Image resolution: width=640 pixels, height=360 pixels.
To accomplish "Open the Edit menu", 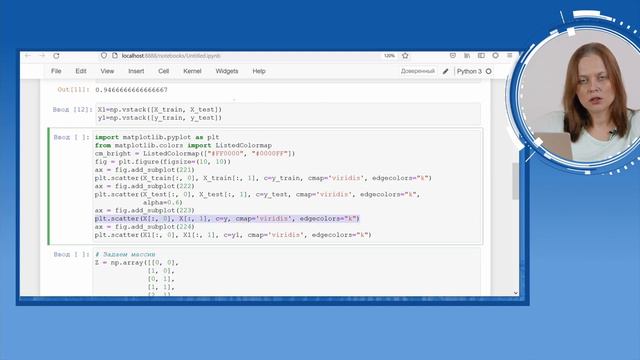I will pos(80,71).
